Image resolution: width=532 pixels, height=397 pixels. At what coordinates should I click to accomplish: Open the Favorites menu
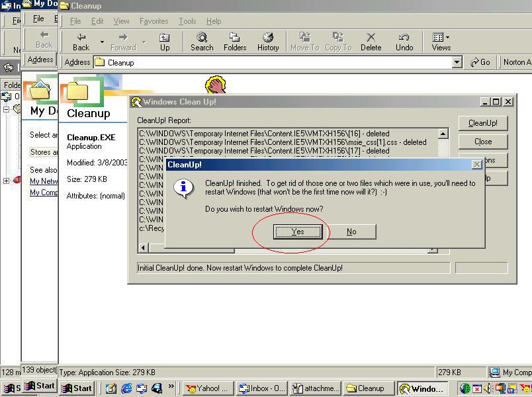(154, 21)
